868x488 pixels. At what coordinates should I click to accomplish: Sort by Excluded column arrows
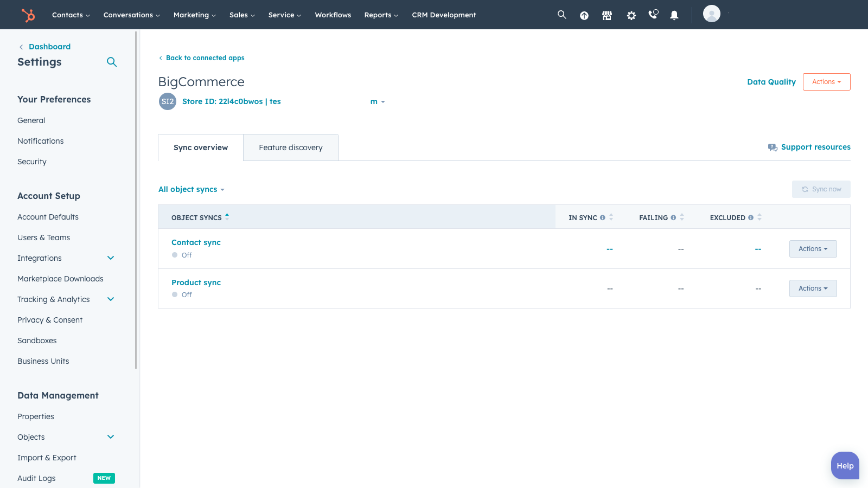tap(759, 217)
